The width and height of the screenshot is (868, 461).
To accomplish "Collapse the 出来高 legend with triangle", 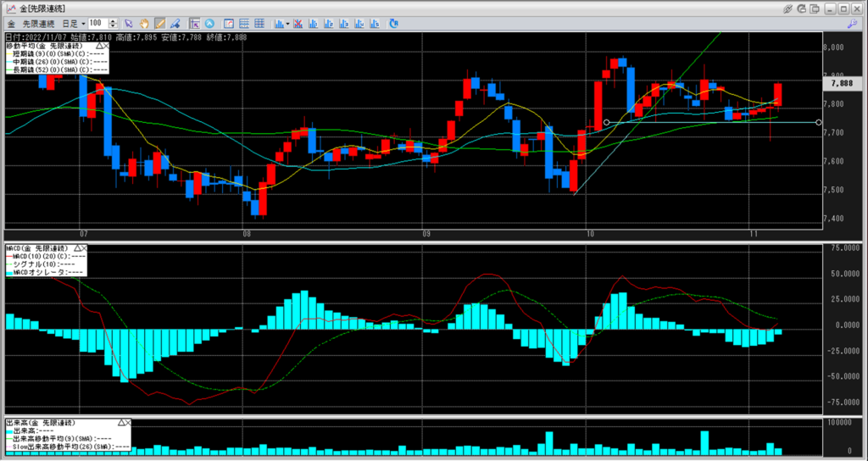I will (120, 423).
